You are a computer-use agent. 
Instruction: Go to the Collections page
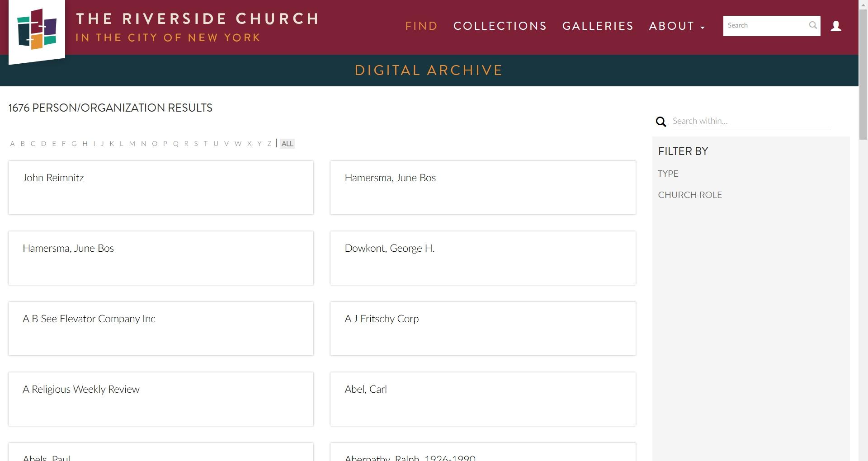click(500, 26)
